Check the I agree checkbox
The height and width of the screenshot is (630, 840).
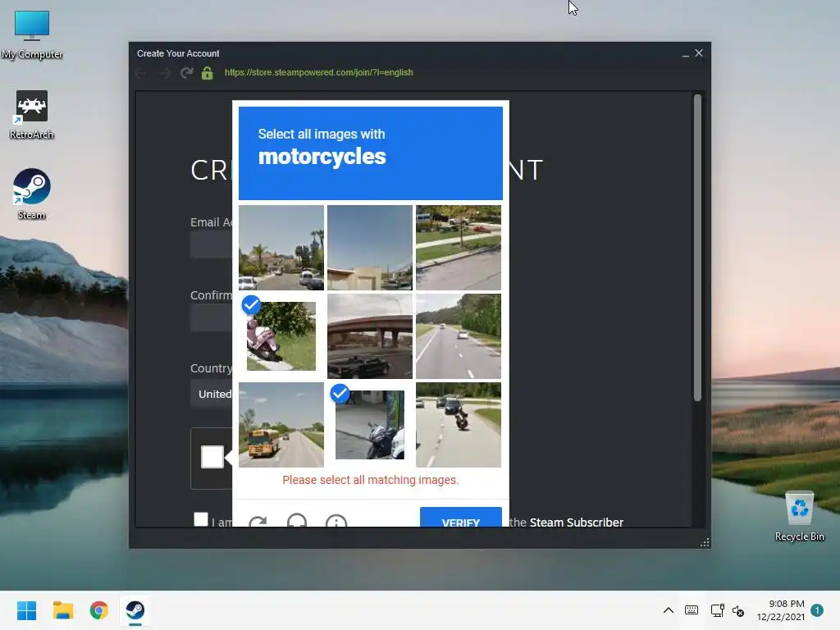click(x=201, y=519)
